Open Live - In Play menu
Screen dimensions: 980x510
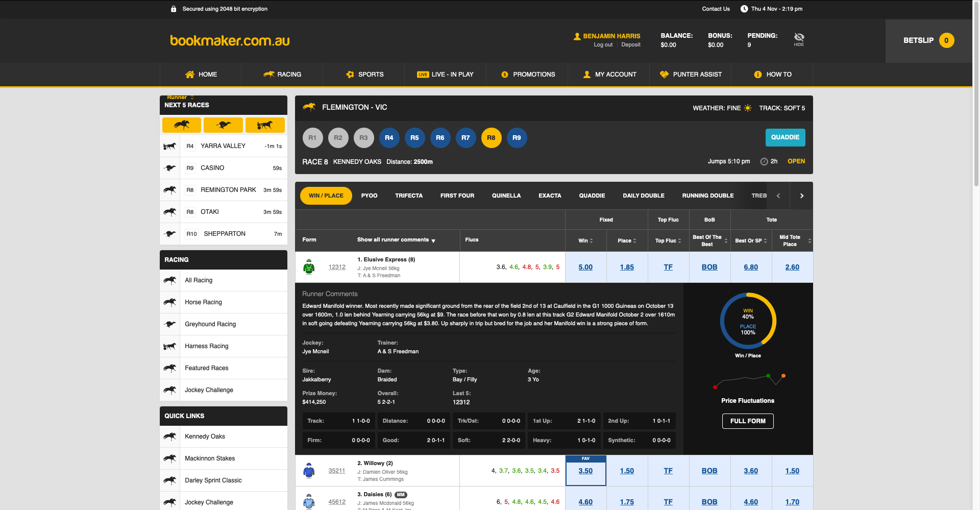(446, 75)
